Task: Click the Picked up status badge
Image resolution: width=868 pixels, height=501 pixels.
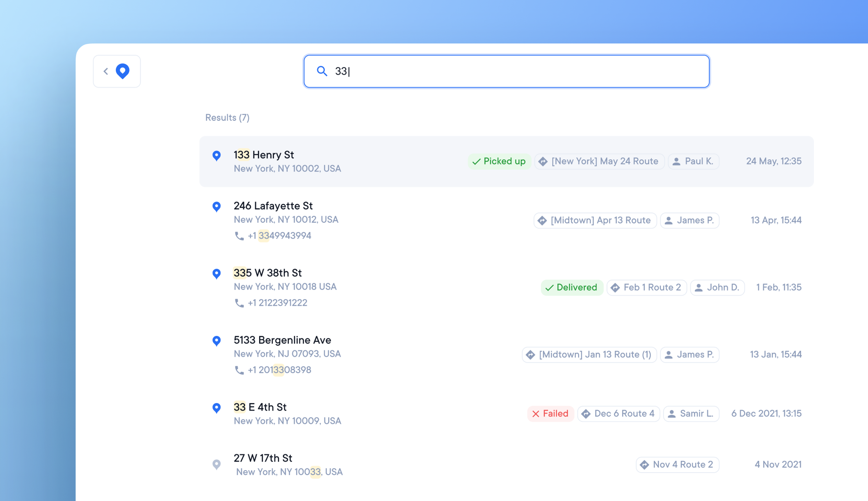Action: [499, 161]
